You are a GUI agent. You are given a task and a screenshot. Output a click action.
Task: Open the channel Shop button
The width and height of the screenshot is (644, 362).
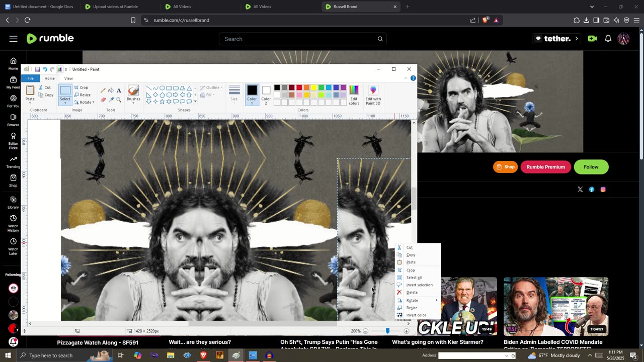[506, 167]
